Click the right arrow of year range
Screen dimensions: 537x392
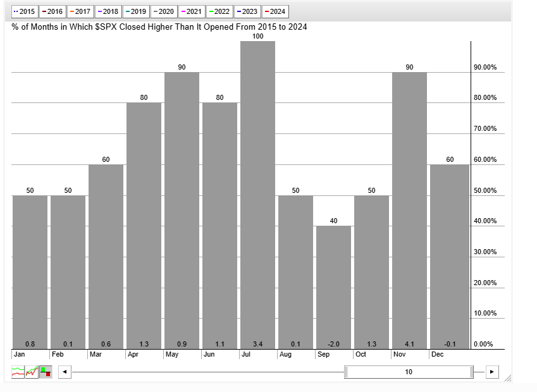(492, 372)
